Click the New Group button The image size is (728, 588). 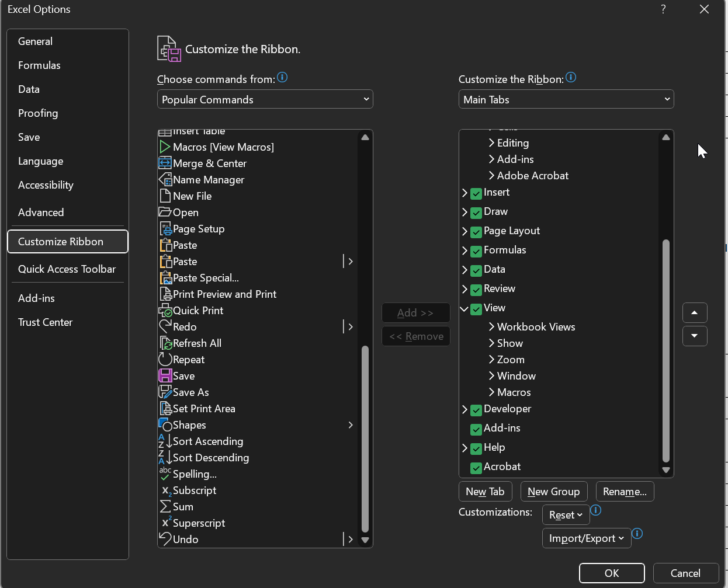tap(554, 492)
